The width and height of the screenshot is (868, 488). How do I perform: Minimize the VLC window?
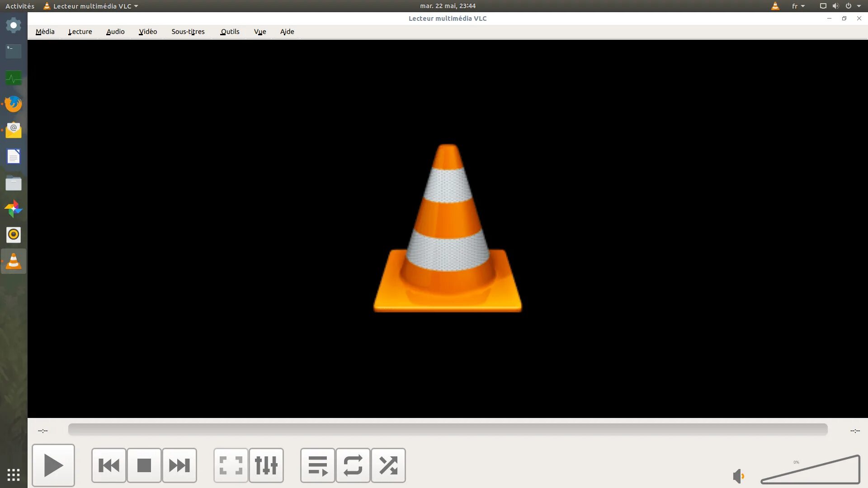click(x=829, y=19)
